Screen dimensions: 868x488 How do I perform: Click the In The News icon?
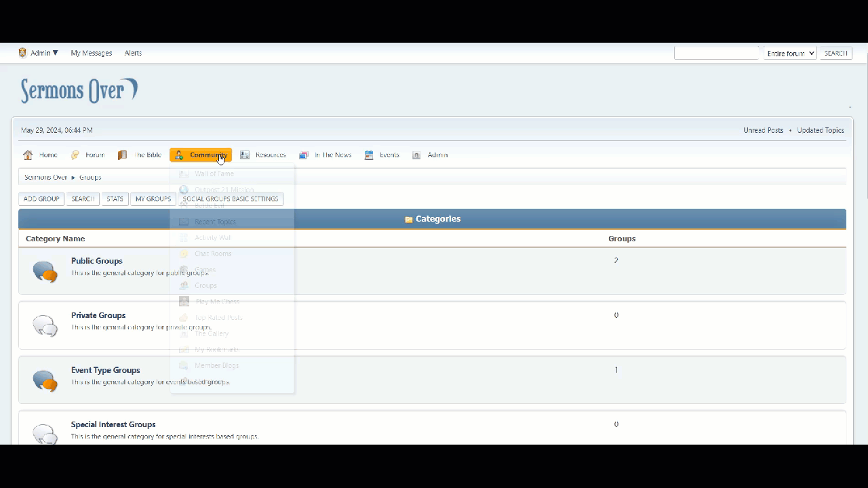pos(304,155)
